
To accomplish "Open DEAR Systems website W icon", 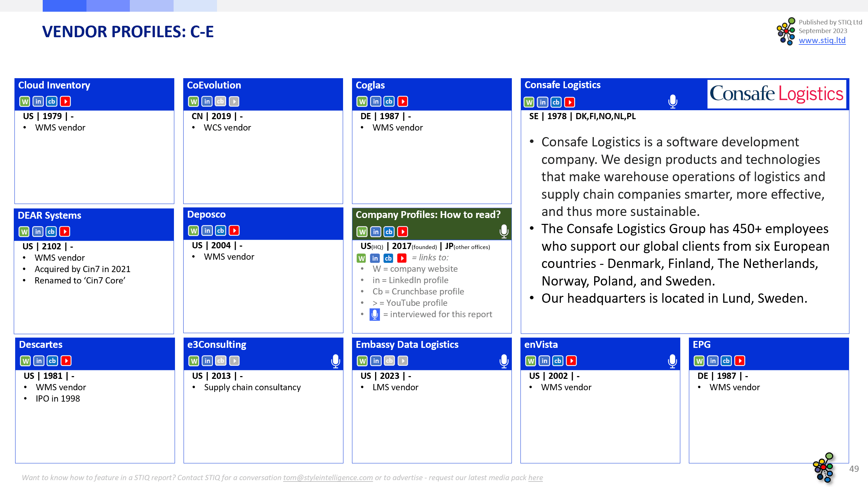I will click(24, 232).
